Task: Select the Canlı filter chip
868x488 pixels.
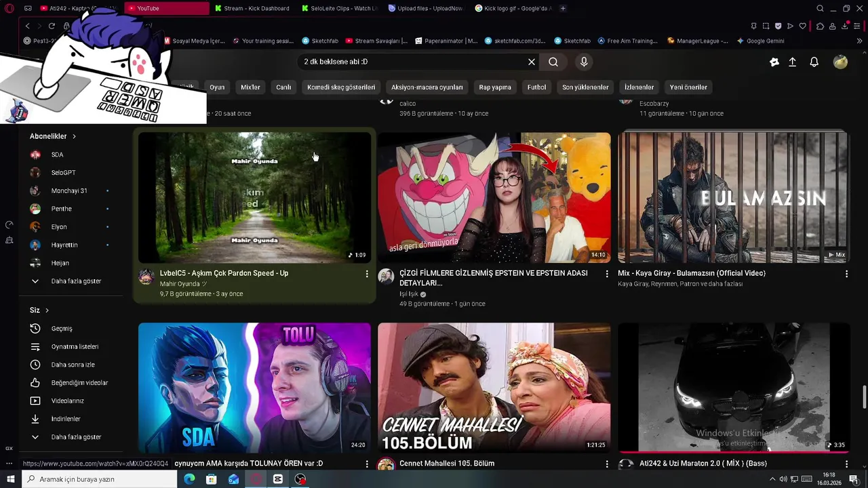Action: pyautogui.click(x=283, y=87)
